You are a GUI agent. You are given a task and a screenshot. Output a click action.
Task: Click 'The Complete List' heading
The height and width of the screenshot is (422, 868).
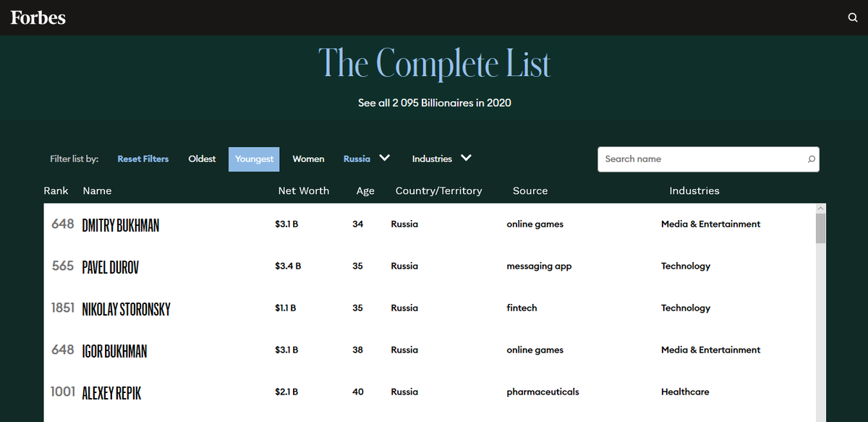click(434, 64)
